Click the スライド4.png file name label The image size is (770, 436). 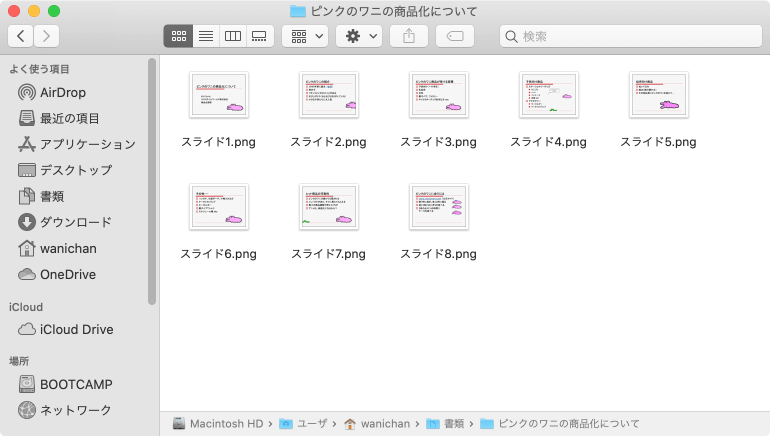coord(549,142)
